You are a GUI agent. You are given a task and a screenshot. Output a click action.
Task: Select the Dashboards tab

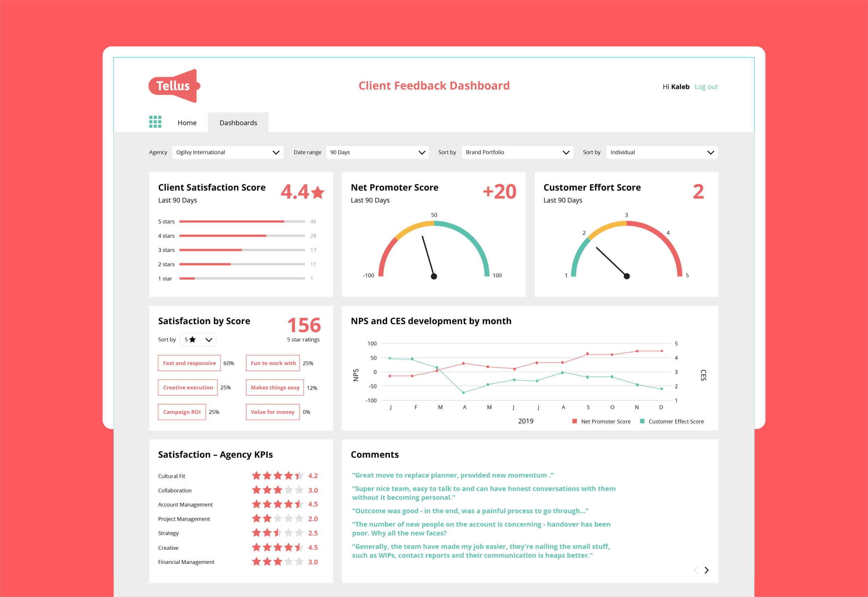(238, 122)
